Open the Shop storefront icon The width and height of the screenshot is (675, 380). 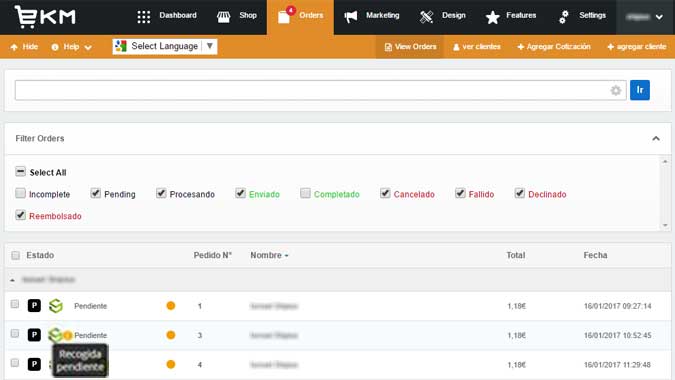tap(223, 17)
